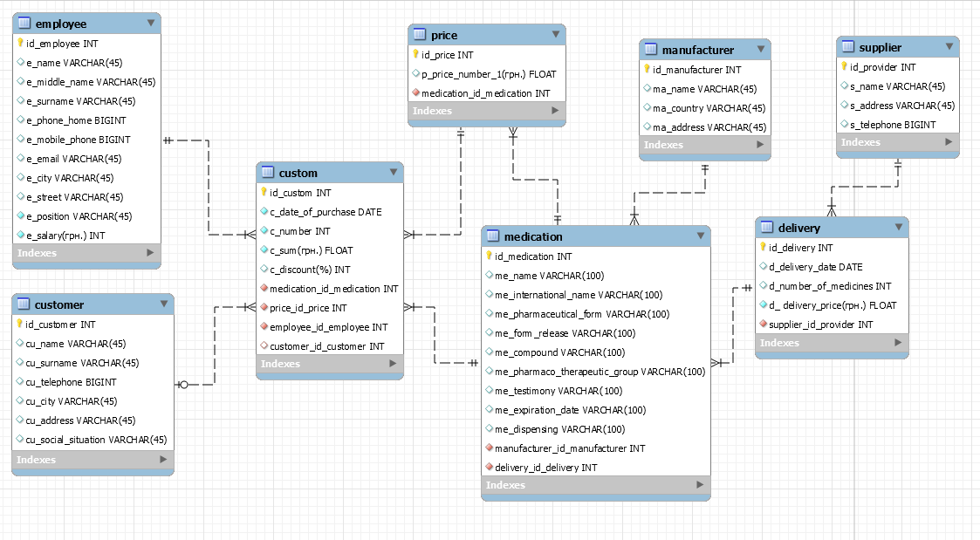Expand Indexes section of delivery table
980x540 pixels.
click(898, 343)
